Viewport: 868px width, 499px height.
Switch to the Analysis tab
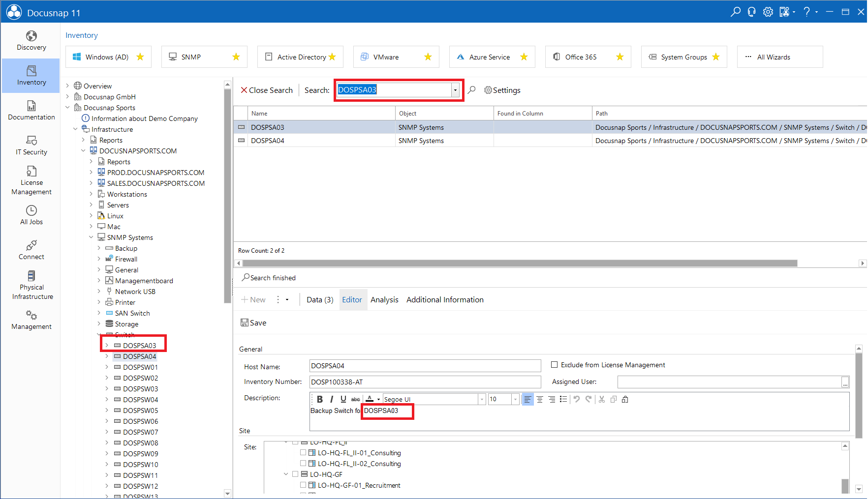384,299
